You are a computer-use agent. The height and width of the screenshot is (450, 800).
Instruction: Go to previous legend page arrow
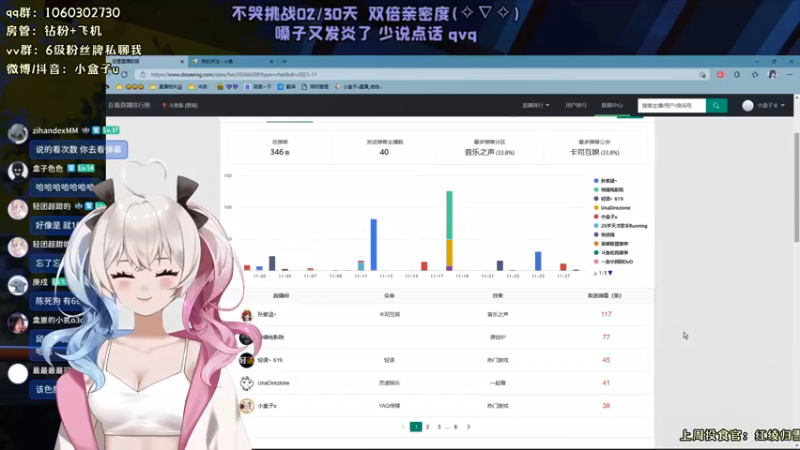point(595,273)
